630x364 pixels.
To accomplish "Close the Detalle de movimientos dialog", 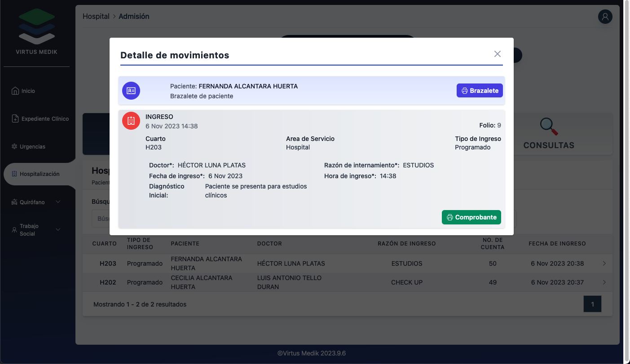I will pos(497,54).
